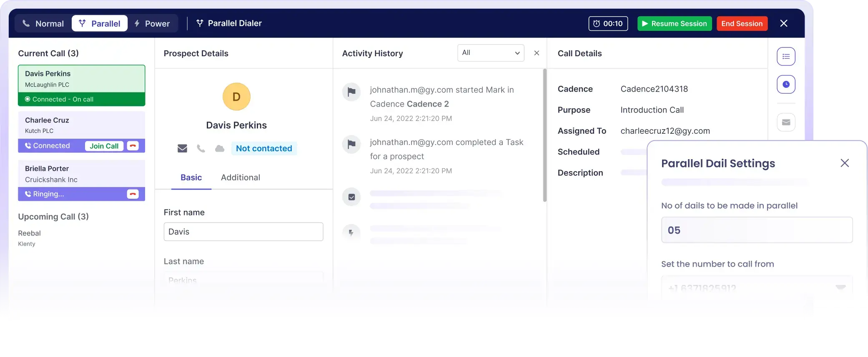Viewport: 868px width, 357px height.
Task: Hang up the ringing Briella Porter call
Action: 133,194
